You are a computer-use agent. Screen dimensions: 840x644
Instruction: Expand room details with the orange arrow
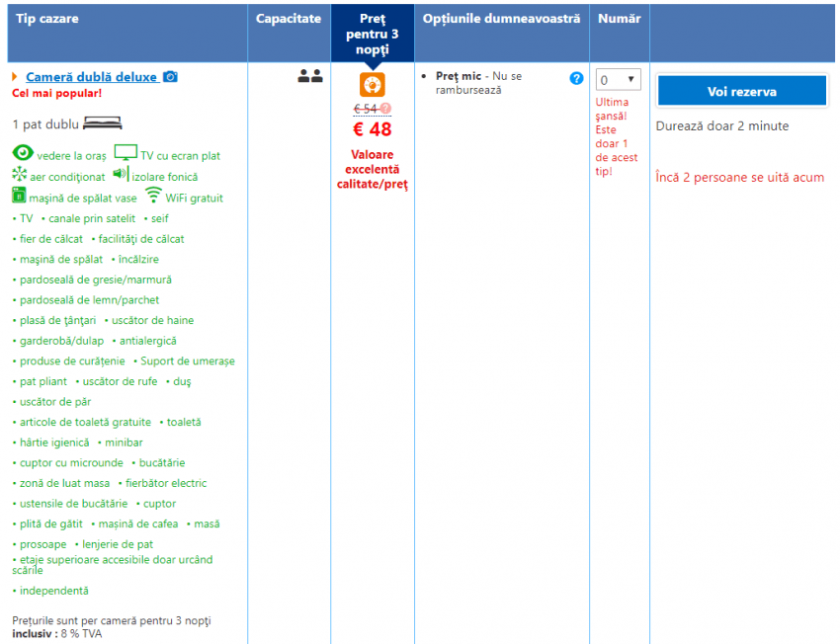coord(15,77)
